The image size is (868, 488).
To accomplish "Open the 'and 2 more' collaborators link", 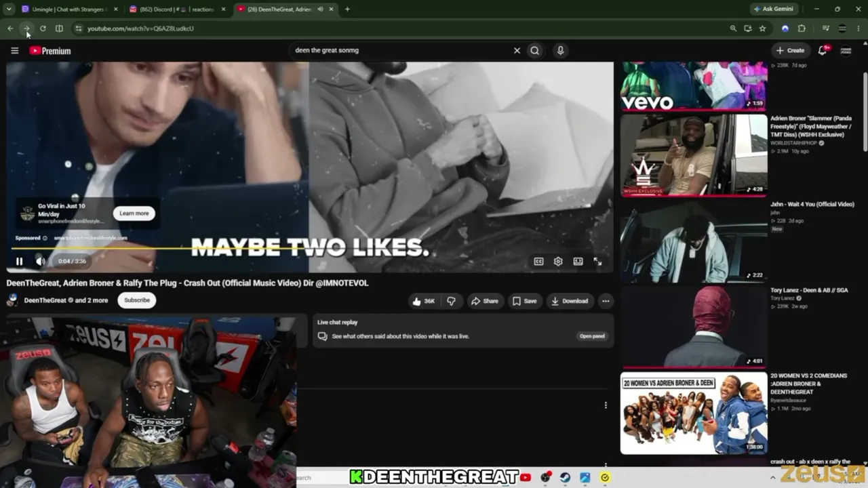I will [92, 300].
